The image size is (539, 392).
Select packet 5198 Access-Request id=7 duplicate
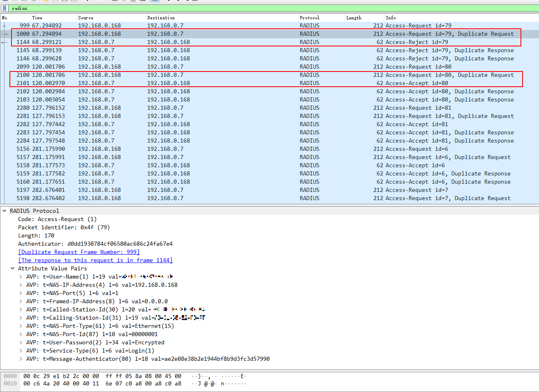[x=269, y=198]
